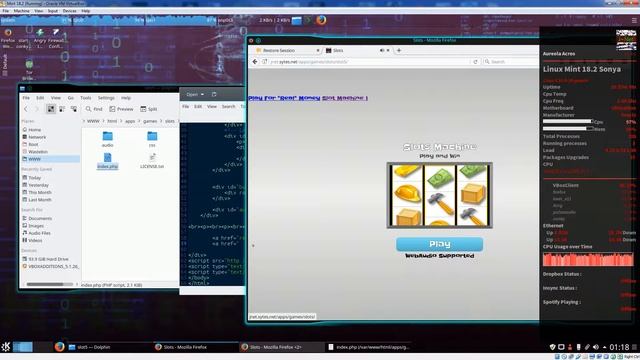Open the 'Play For Real Money' link
Viewport: 640px width, 360px height.
click(284, 98)
